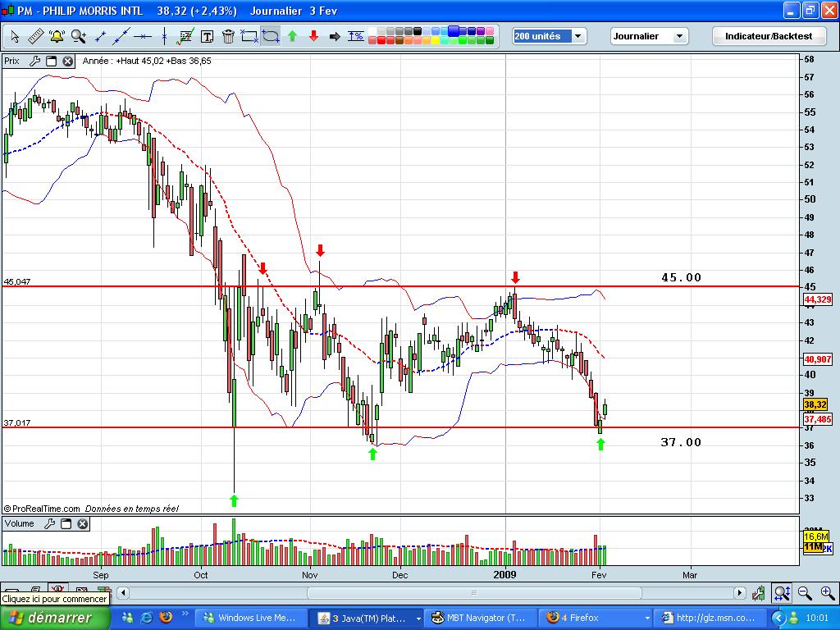Select the long trend line drawing tool
This screenshot has height=630, width=840.
coord(121,36)
